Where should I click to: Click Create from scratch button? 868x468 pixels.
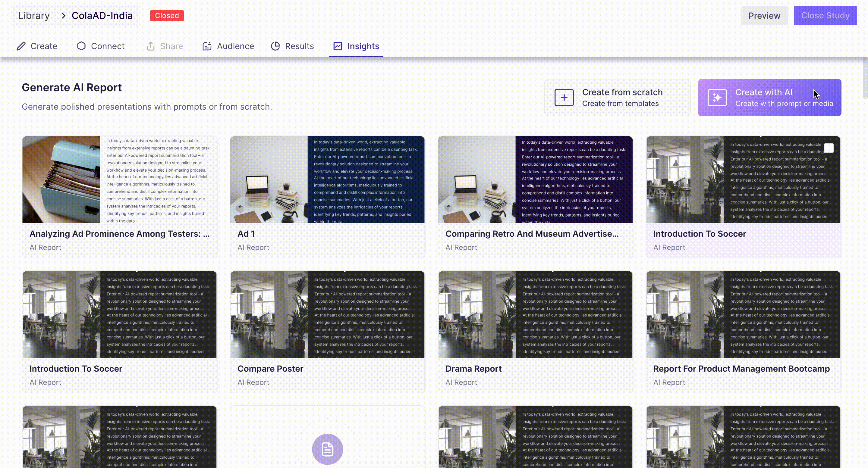click(617, 98)
